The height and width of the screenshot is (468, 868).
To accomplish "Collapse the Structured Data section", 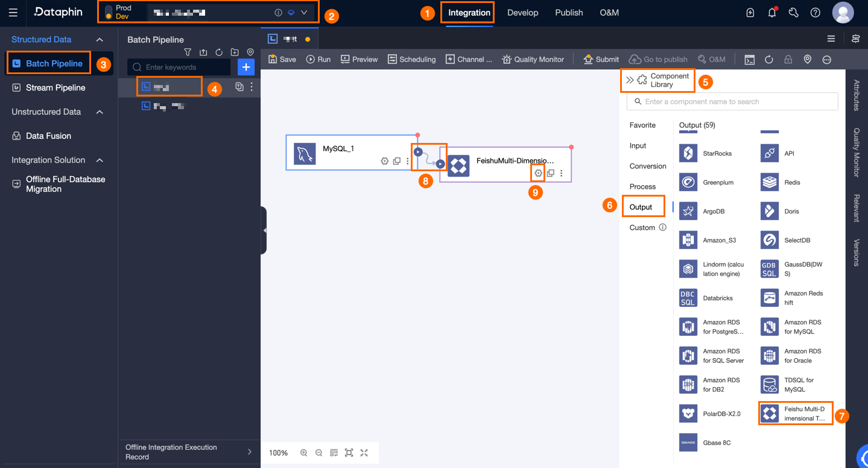I will 100,39.
